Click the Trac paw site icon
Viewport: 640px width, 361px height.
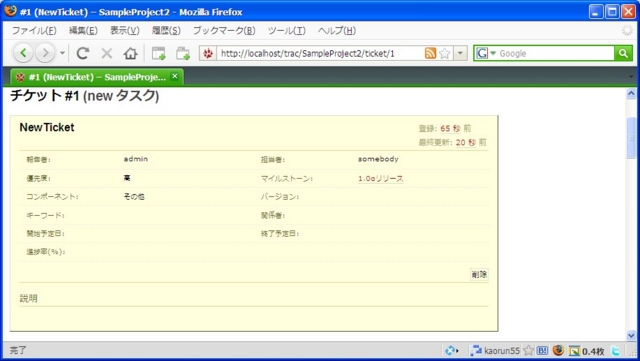point(208,53)
